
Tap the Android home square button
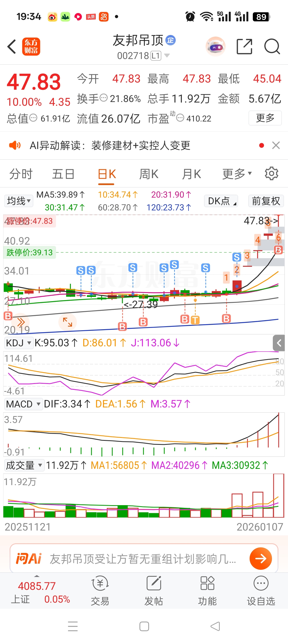coord(144,626)
